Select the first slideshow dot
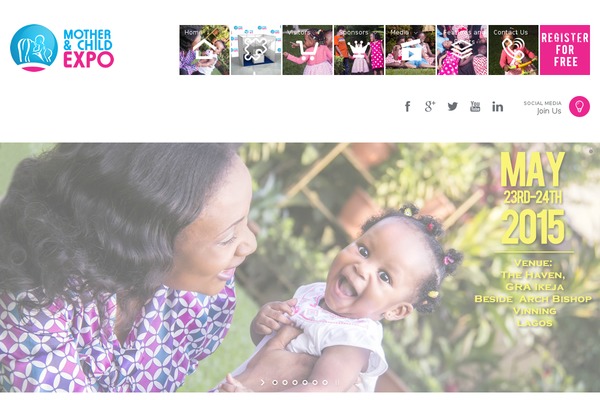 point(275,382)
